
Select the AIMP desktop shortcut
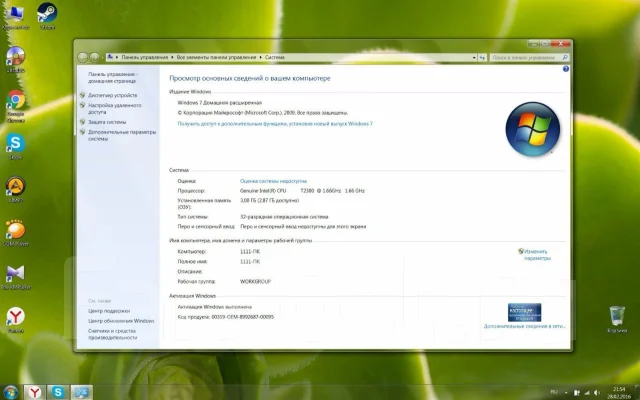tap(16, 189)
